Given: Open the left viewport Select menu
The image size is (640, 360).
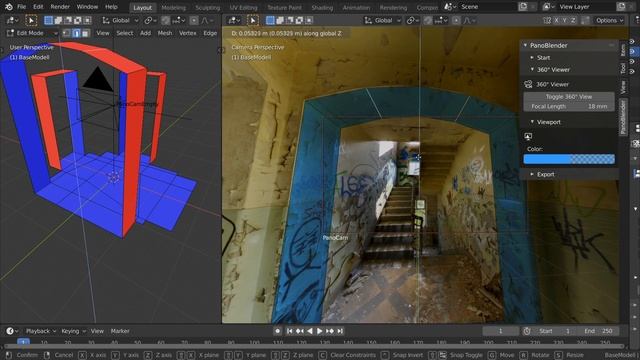Looking at the screenshot, I should pos(124,33).
